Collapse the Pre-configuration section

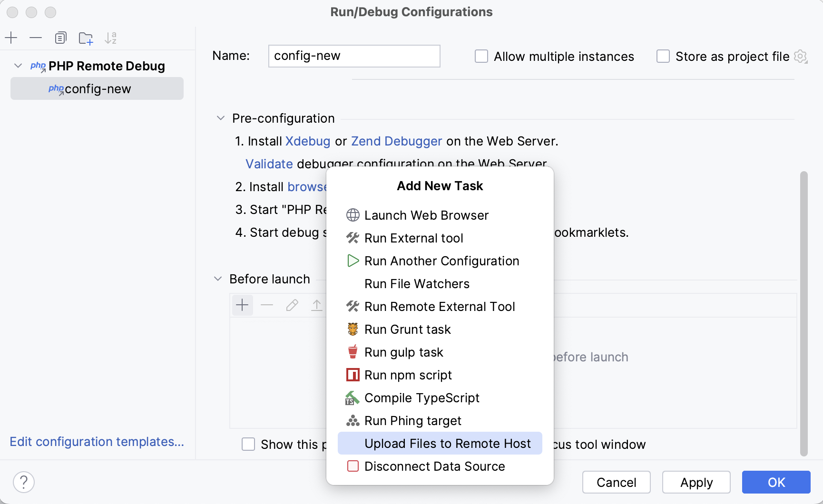coord(220,118)
